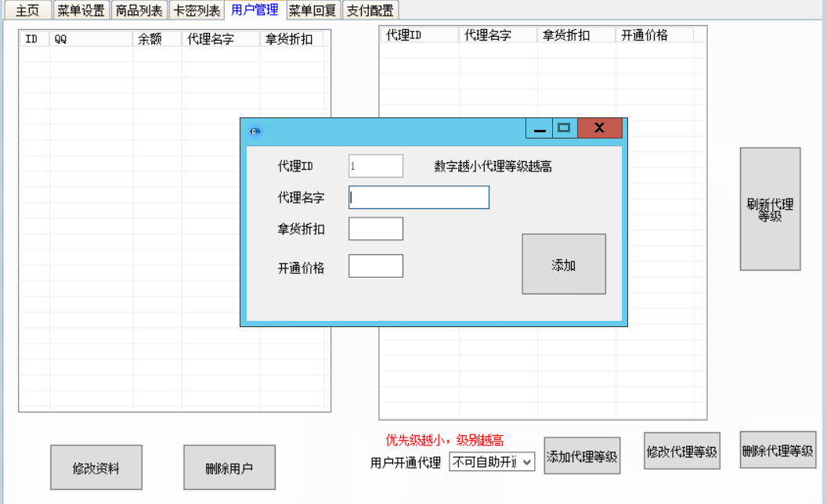The width and height of the screenshot is (827, 504).
Task: Click the QQ column header
Action: click(91, 39)
